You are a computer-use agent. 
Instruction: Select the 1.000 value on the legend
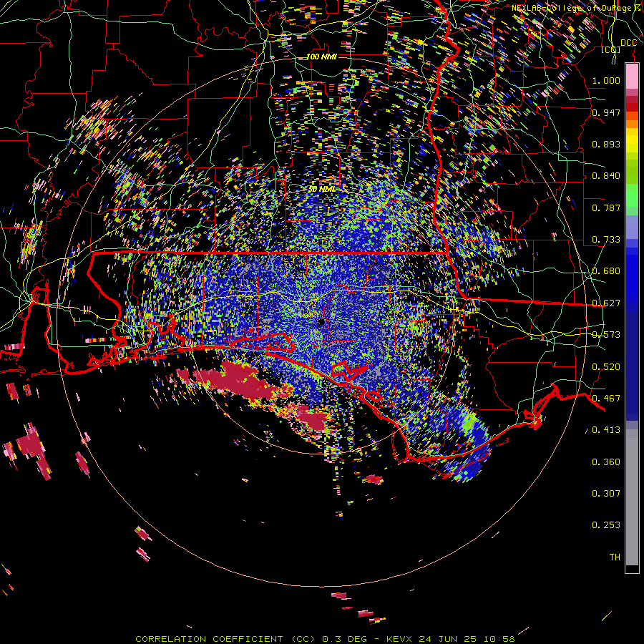[x=606, y=80]
